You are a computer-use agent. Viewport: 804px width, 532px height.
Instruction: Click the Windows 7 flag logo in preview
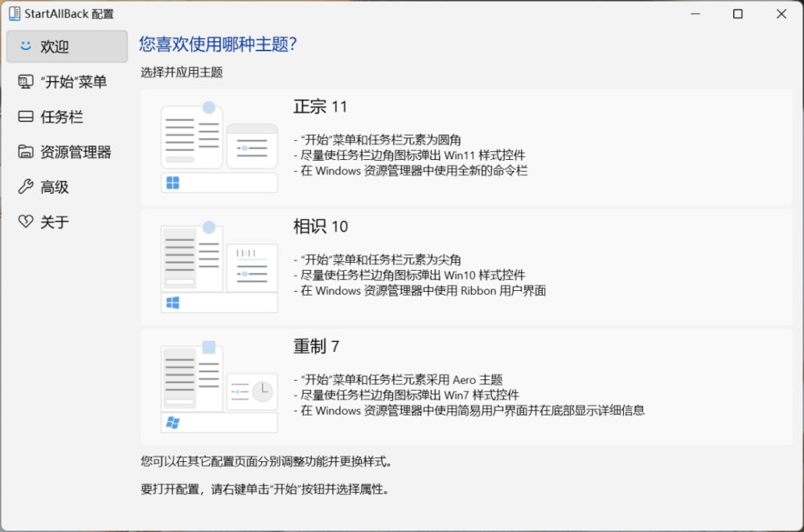[x=173, y=423]
